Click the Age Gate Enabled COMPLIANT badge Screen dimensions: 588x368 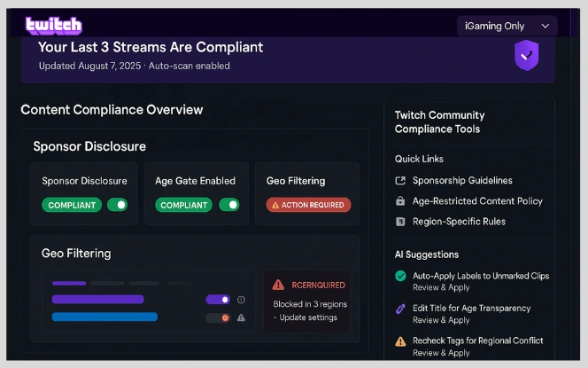[184, 205]
